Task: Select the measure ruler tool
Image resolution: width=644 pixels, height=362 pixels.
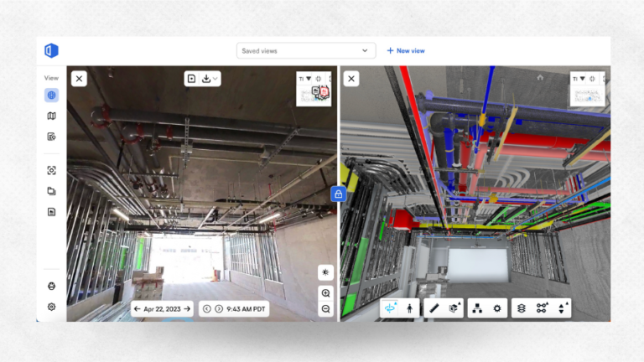Action: 434,308
